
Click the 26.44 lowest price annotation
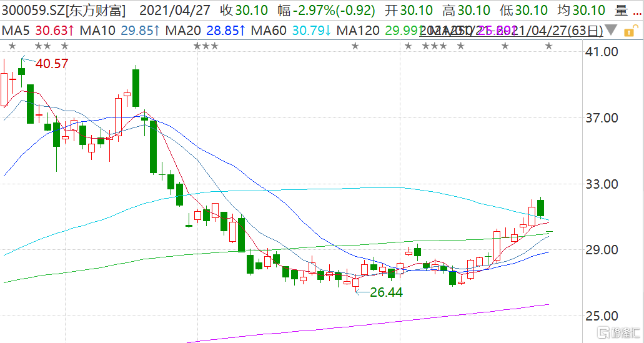(x=386, y=292)
